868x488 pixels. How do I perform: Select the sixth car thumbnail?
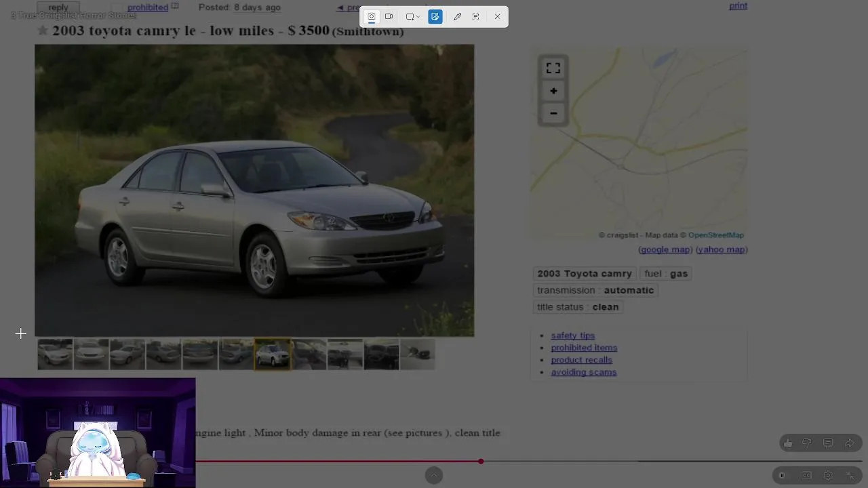pos(236,354)
